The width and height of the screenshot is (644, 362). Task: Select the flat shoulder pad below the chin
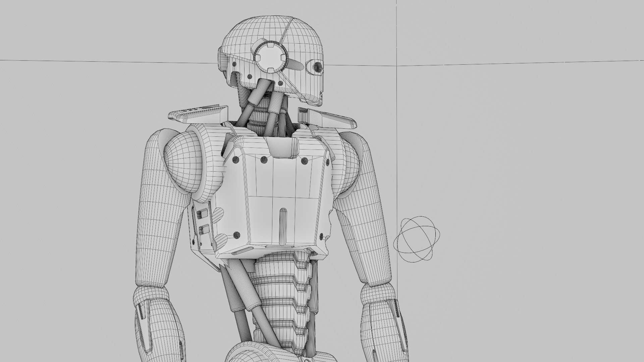click(x=327, y=119)
